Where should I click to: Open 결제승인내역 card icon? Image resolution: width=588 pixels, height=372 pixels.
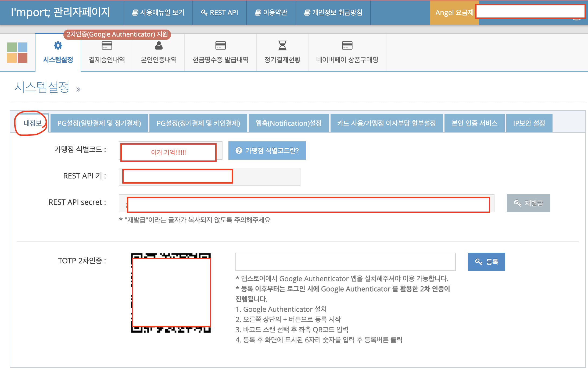[x=107, y=45]
